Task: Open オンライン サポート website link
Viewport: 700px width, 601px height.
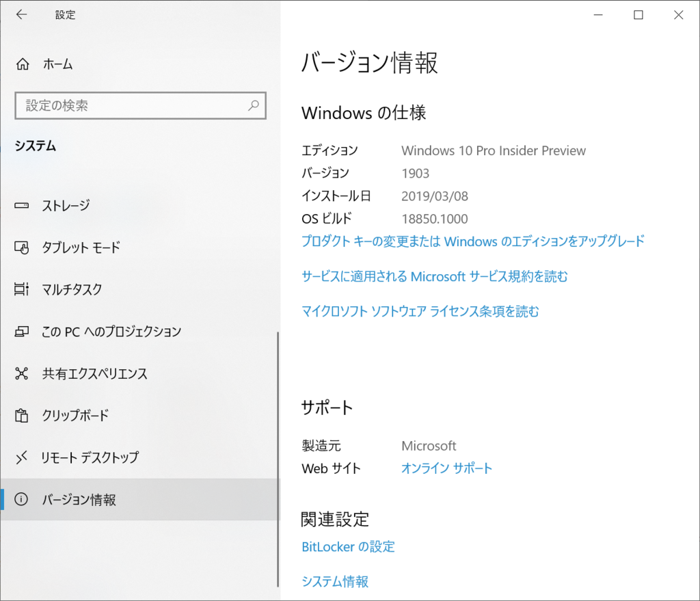Action: click(x=446, y=468)
